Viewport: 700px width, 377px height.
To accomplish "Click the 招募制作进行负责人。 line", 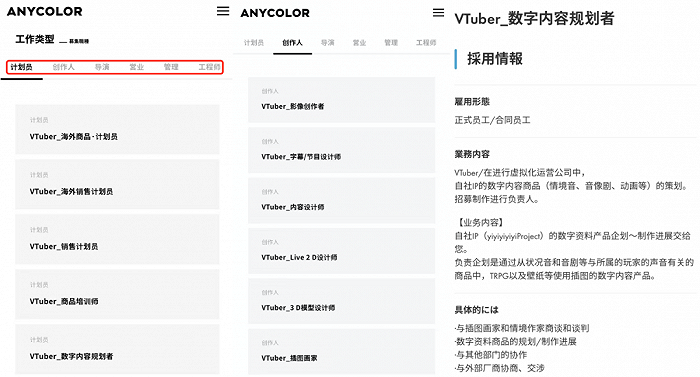I will (497, 199).
